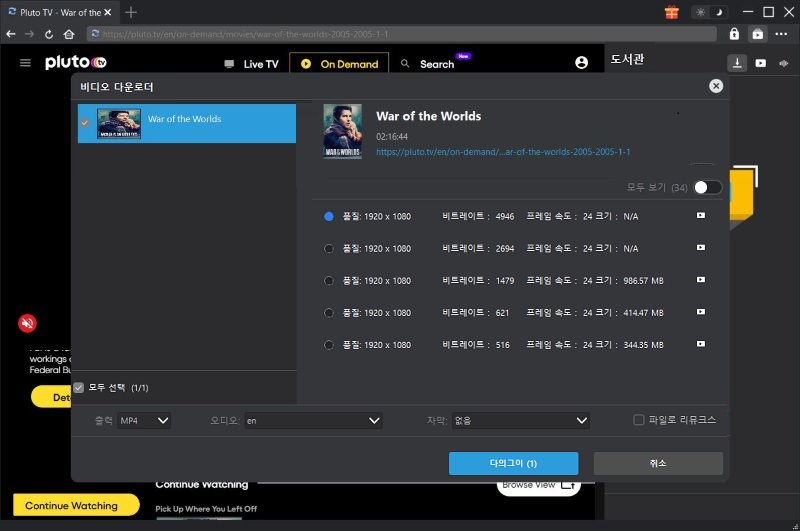Open the Pluto TV hamburger menu
This screenshot has width=800, height=531.
[25, 63]
